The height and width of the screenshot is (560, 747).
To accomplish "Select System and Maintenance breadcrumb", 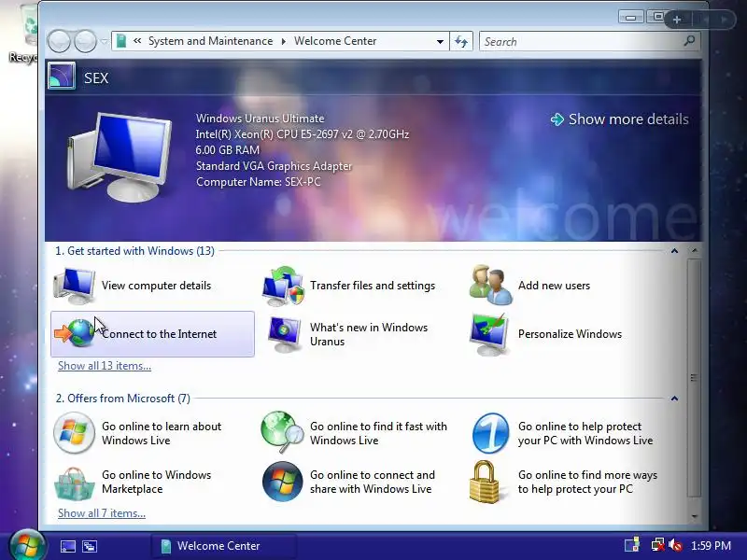I will (x=211, y=41).
